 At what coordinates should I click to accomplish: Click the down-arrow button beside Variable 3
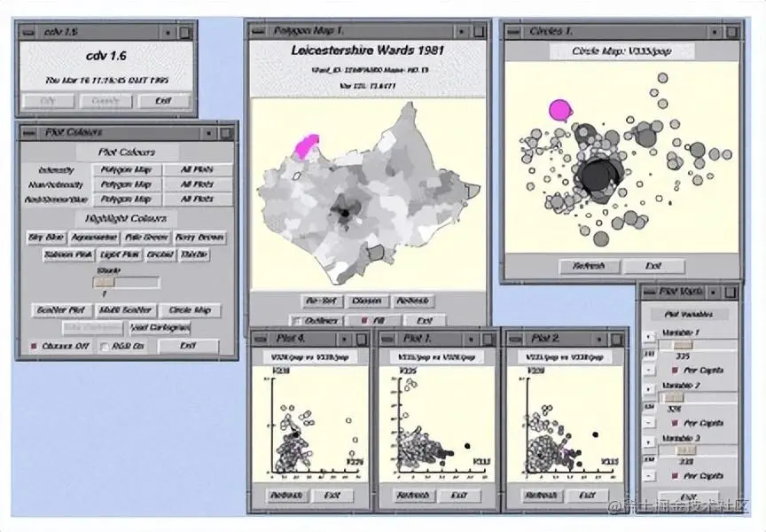point(649,442)
